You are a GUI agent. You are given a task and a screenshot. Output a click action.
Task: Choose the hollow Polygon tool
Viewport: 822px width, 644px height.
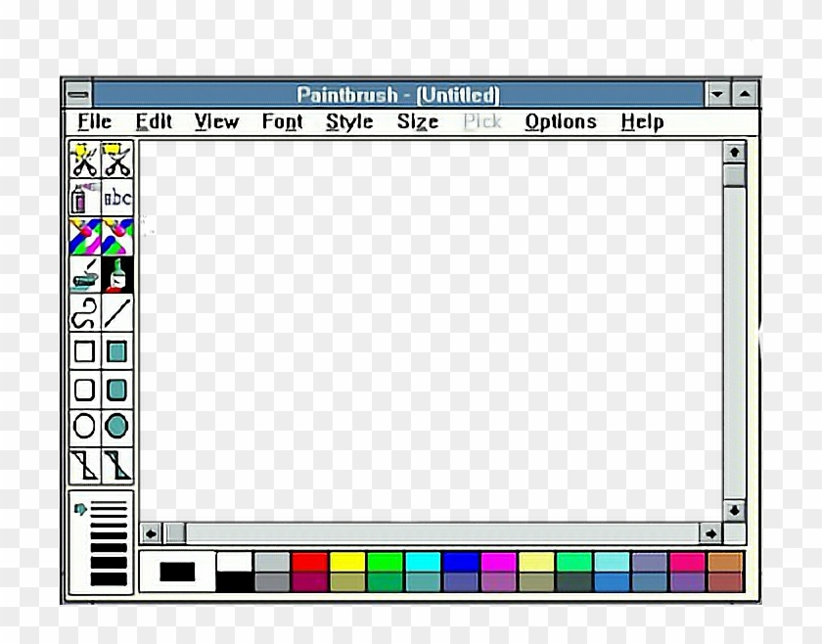[x=84, y=465]
